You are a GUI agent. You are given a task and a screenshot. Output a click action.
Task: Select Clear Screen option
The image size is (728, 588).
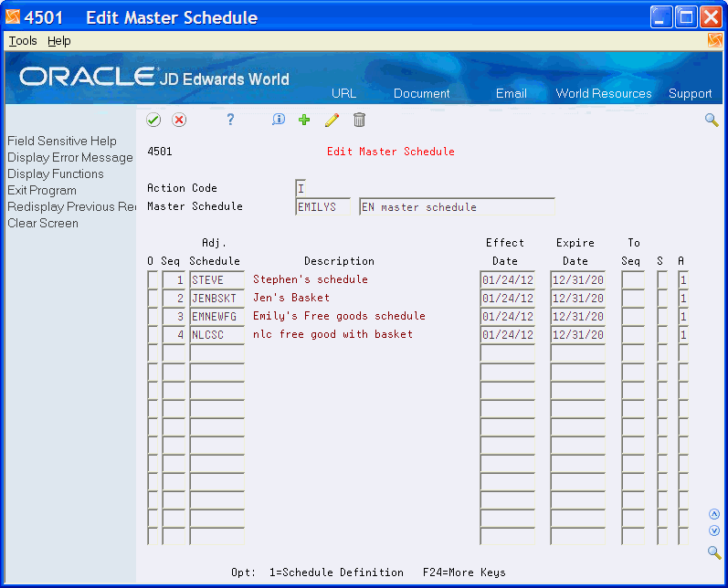click(43, 223)
